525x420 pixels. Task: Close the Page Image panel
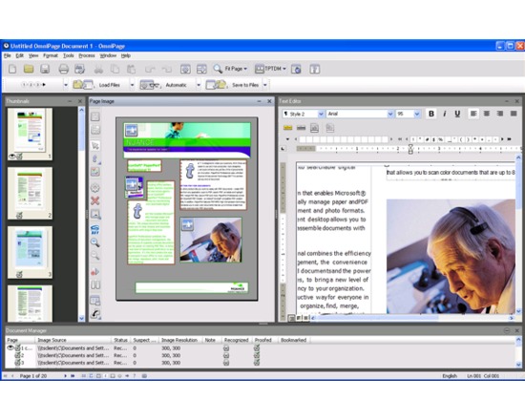269,101
